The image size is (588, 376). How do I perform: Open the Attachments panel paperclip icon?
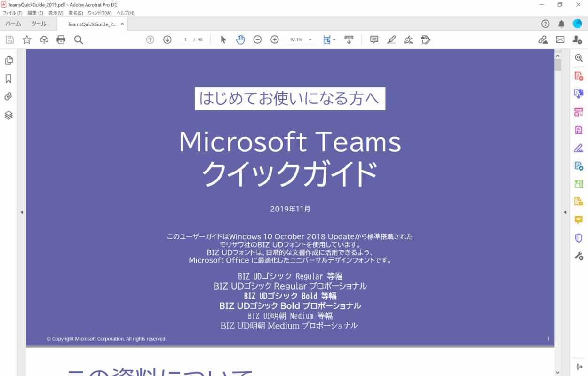(x=8, y=97)
